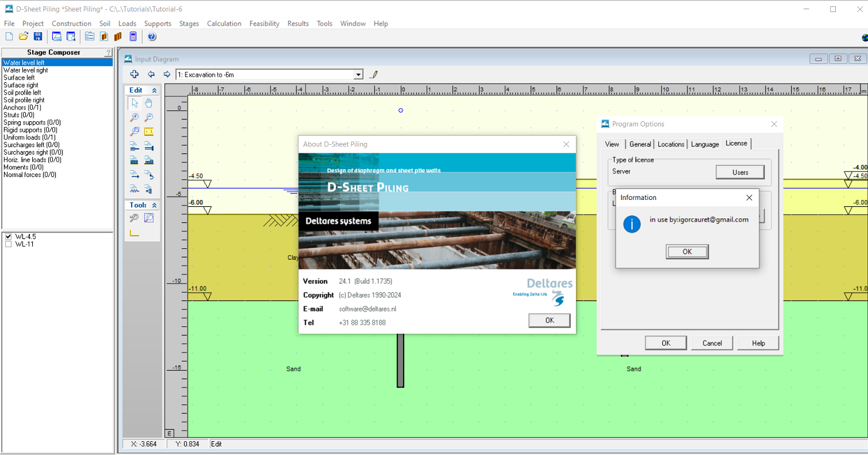Viewport: 868px width, 455px height.
Task: Select the Add Surcharge tool
Action: point(148,160)
